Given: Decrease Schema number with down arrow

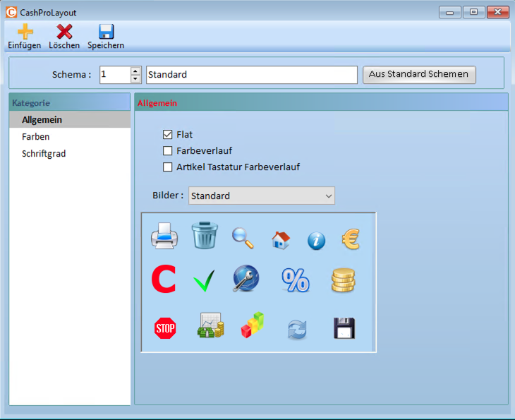Looking at the screenshot, I should click(135, 78).
